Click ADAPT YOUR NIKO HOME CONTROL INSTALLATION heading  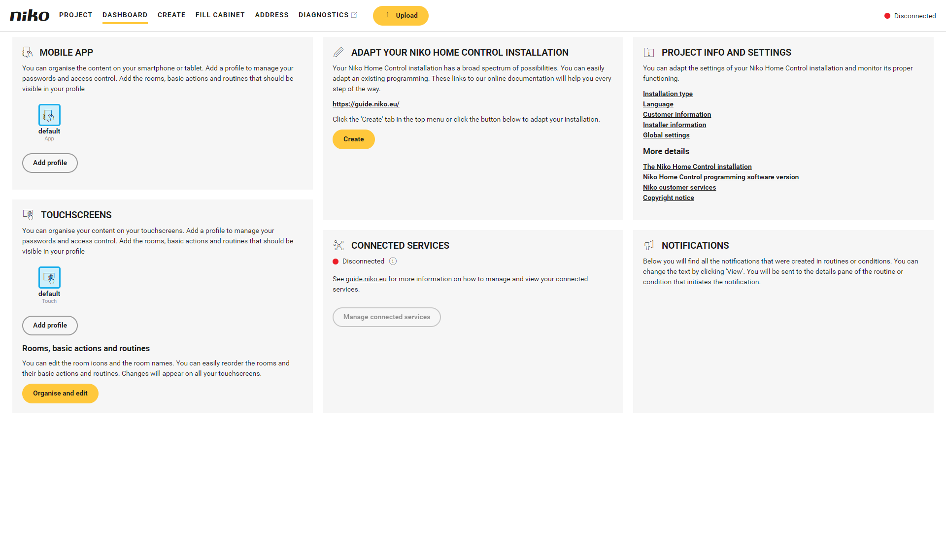tap(460, 52)
